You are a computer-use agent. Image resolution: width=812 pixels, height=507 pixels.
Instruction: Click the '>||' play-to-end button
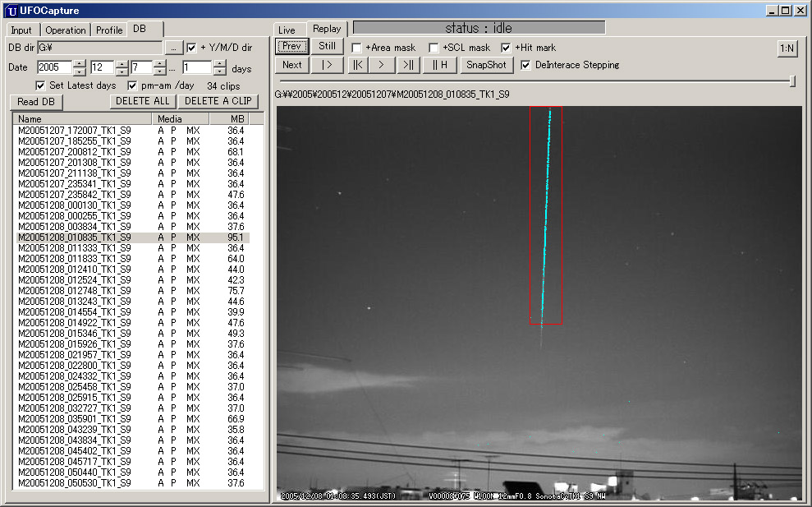point(408,65)
